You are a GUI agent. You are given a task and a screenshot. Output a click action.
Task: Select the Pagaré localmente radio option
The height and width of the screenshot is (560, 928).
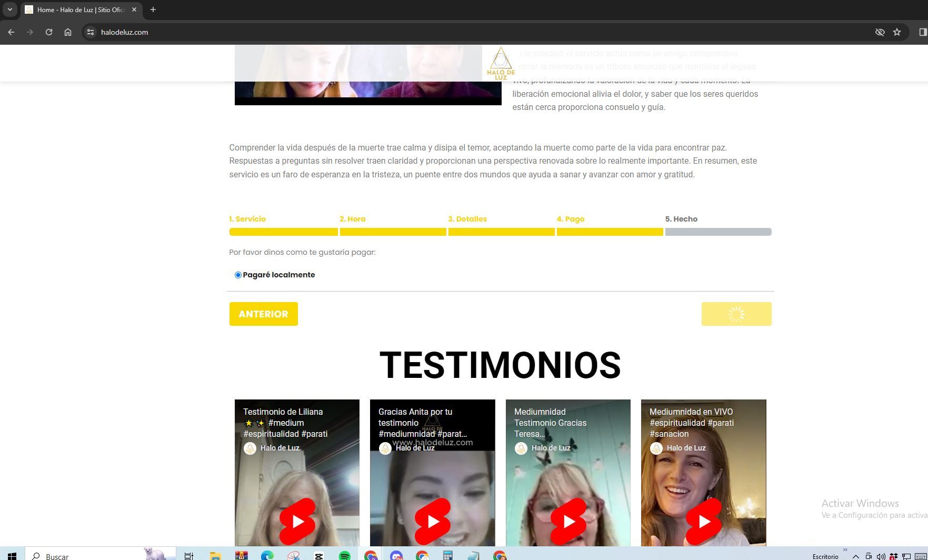coord(238,275)
